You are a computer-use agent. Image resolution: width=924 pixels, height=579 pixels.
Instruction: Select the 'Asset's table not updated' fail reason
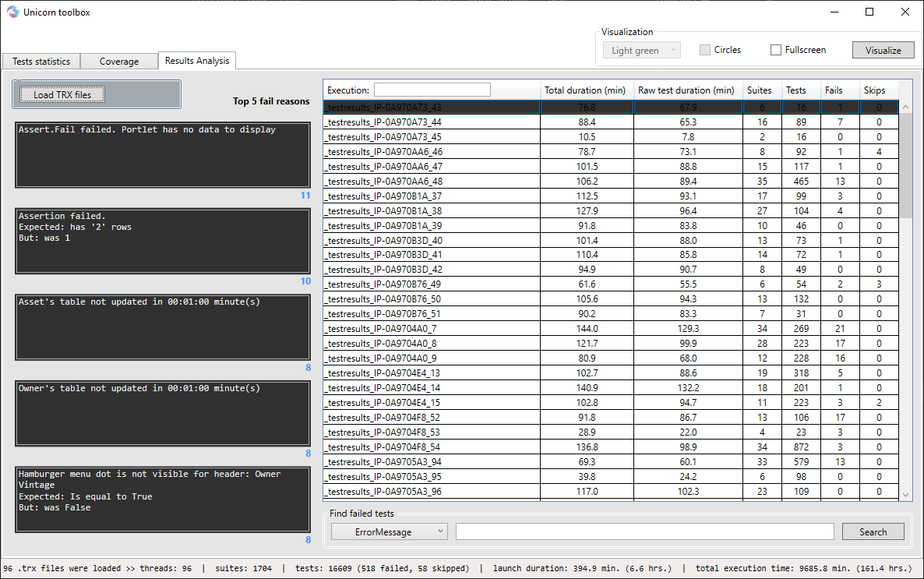(x=163, y=327)
